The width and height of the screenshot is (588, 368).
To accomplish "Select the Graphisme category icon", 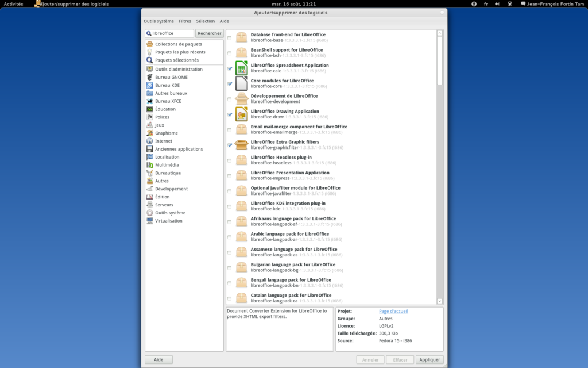I will pos(150,133).
